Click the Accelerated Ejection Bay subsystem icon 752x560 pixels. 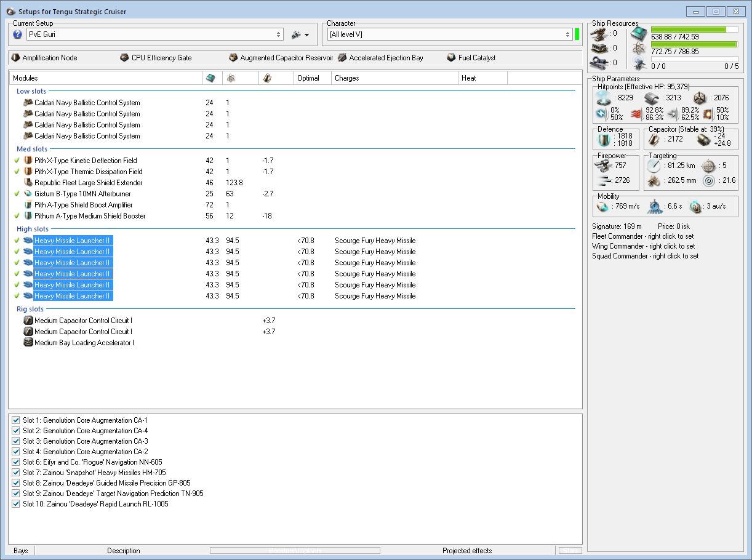pyautogui.click(x=343, y=57)
